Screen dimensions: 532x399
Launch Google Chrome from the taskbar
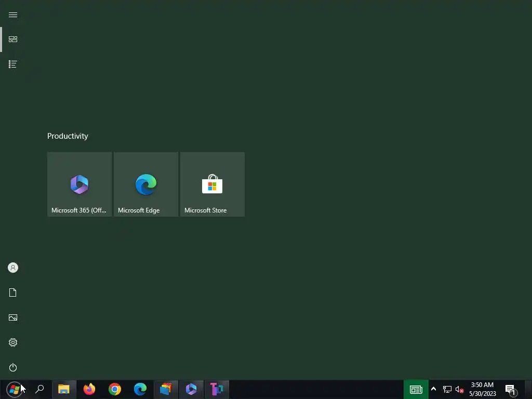115,389
